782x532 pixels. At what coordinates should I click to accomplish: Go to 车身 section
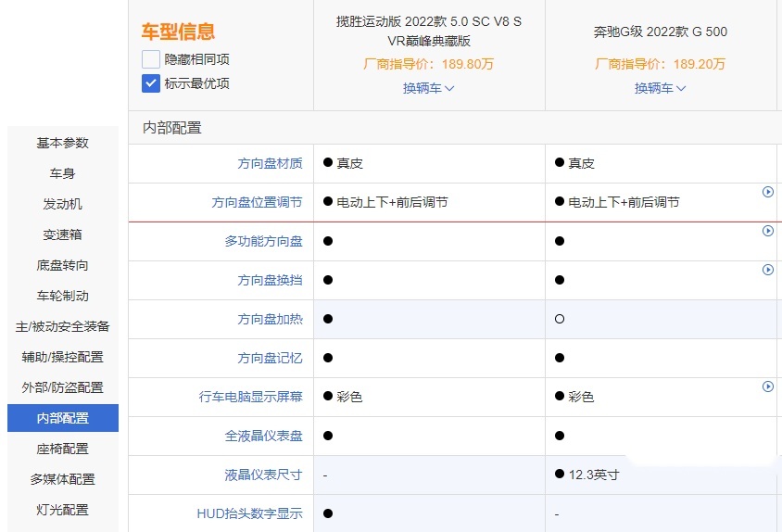[x=63, y=173]
